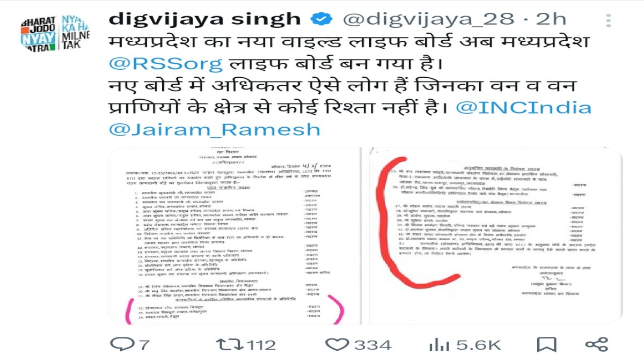The height and width of the screenshot is (362, 644).
Task: Like the tweet with the heart icon
Action: (338, 345)
